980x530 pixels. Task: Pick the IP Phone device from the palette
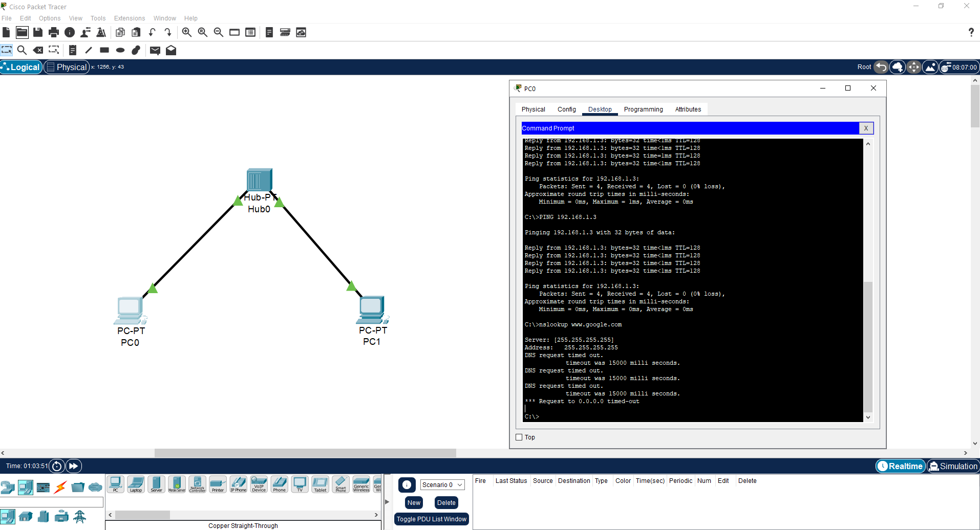coord(238,484)
